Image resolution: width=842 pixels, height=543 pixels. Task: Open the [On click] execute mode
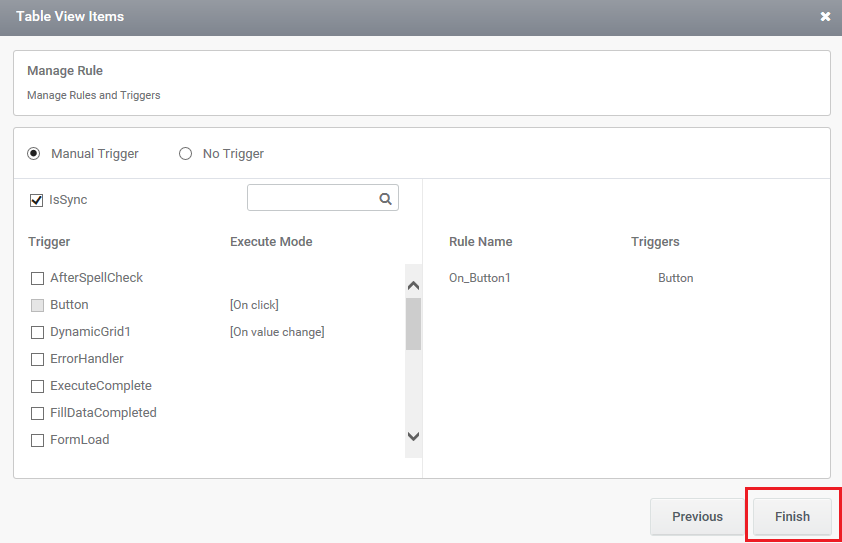[x=254, y=305]
